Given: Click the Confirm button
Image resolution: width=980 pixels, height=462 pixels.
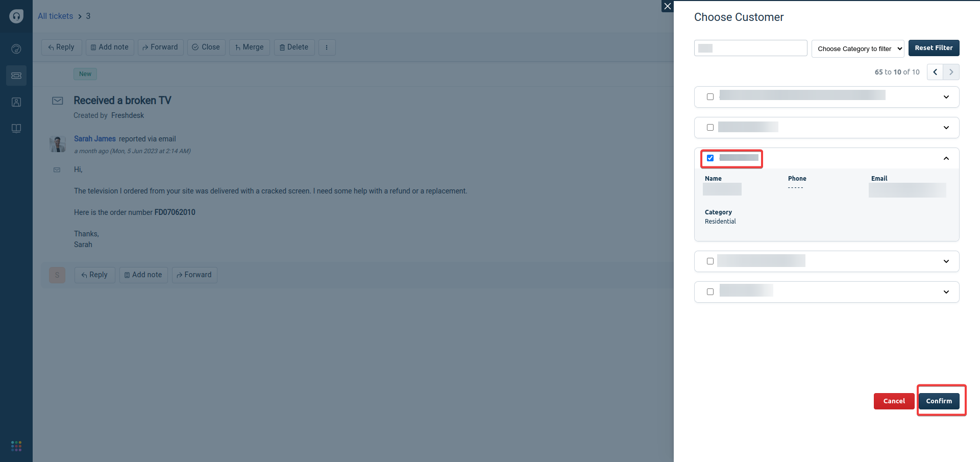Looking at the screenshot, I should pyautogui.click(x=939, y=401).
